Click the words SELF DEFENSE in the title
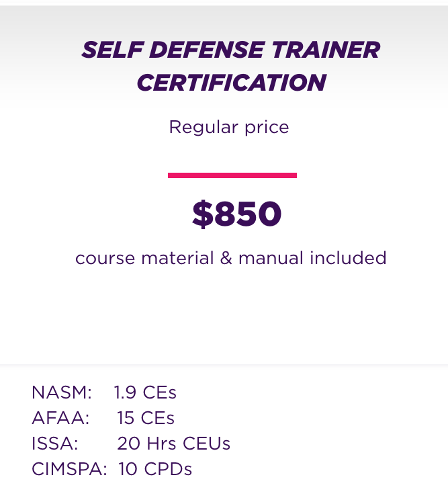The image size is (448, 500). tap(173, 50)
